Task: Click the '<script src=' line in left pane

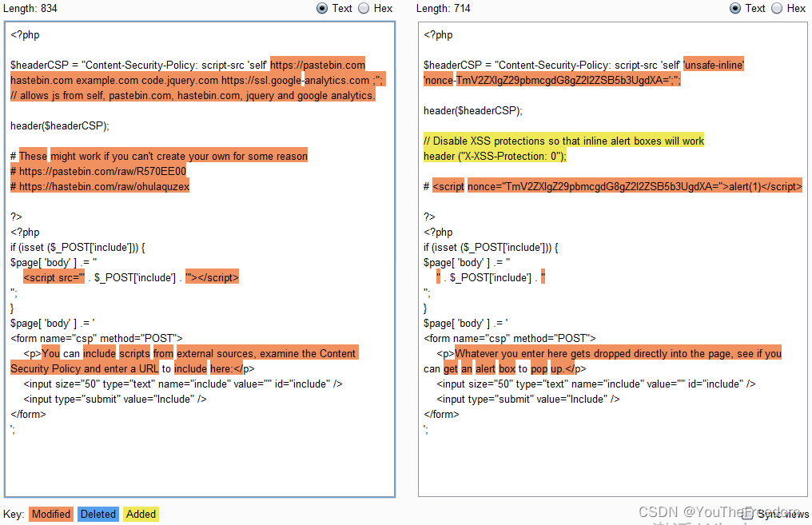Action: (x=131, y=277)
